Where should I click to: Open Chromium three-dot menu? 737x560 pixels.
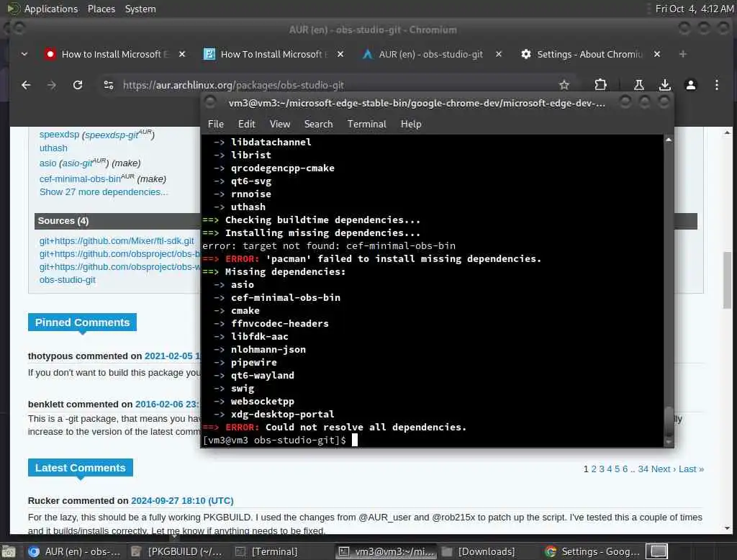[x=716, y=85]
